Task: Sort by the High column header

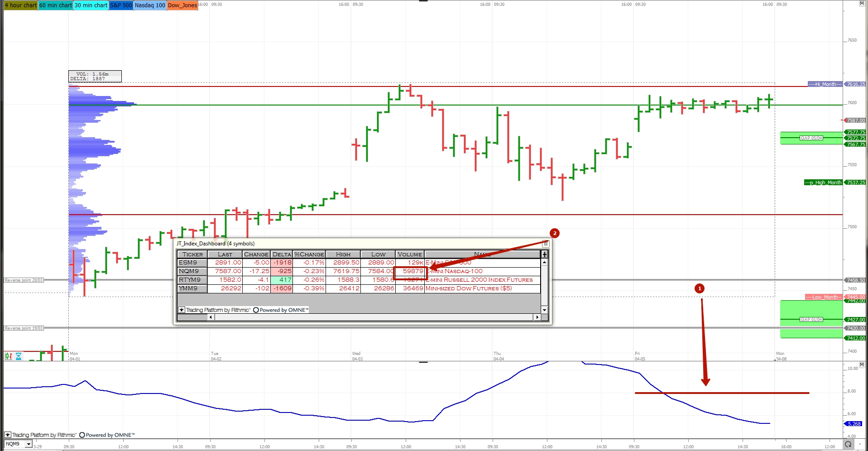Action: click(x=343, y=254)
